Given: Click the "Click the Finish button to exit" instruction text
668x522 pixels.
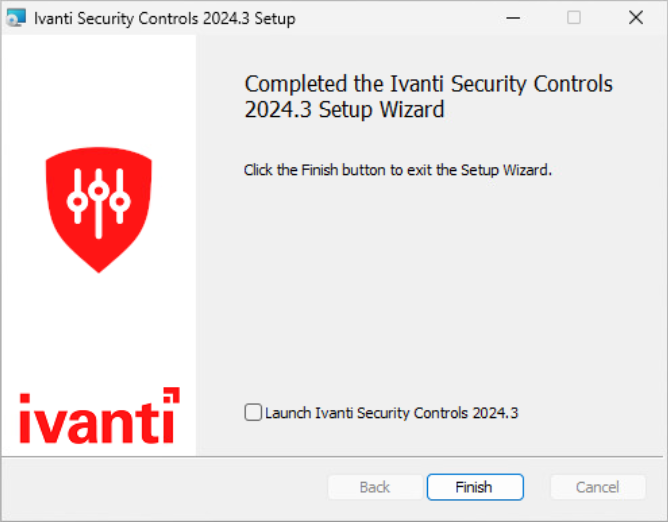Looking at the screenshot, I should coord(397,170).
